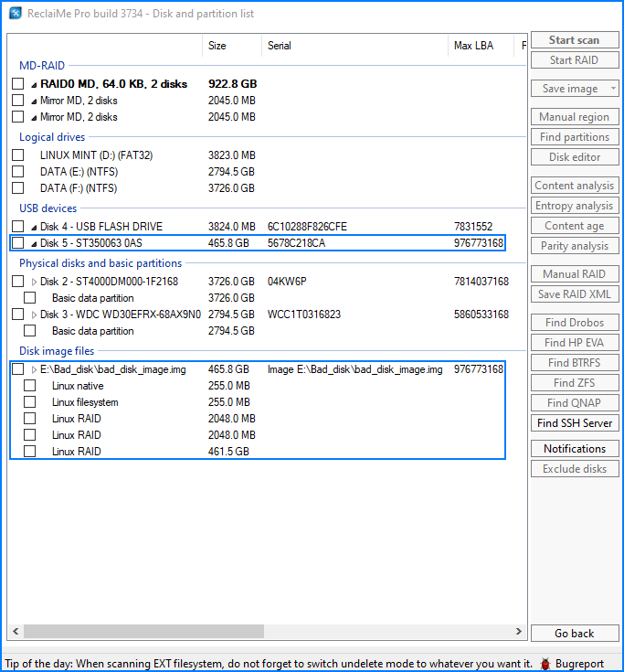Launch Content analysis
Viewport: 624px width, 672px height.
point(575,185)
